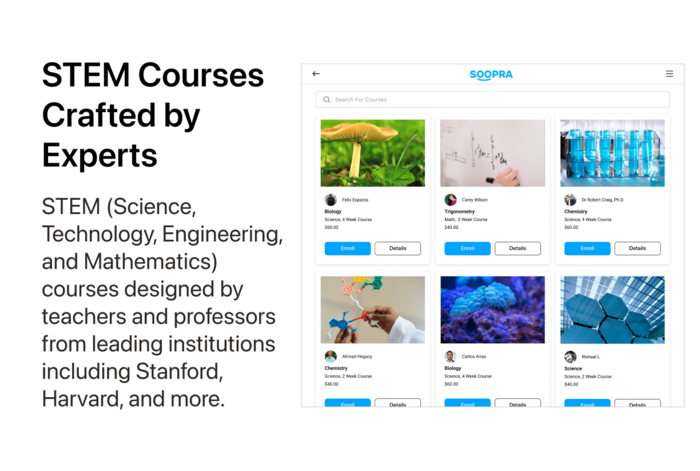Open the blue test tubes Chemistry thumbnail

[x=612, y=153]
